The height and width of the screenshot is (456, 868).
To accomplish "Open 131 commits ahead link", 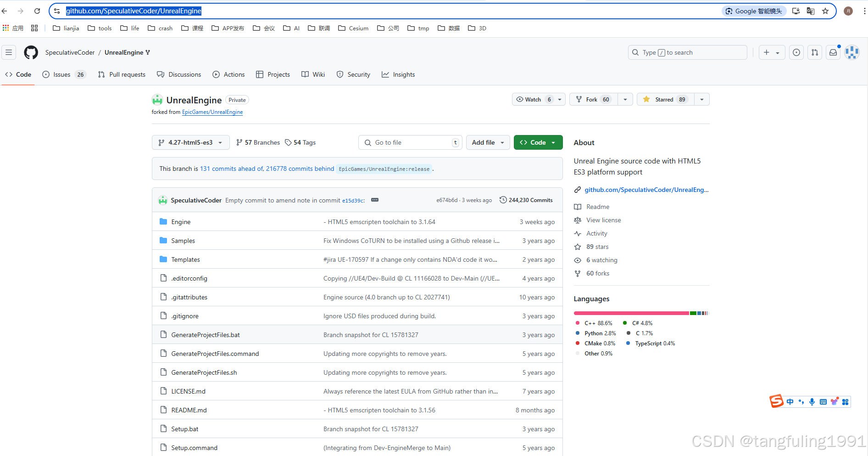I will (232, 169).
